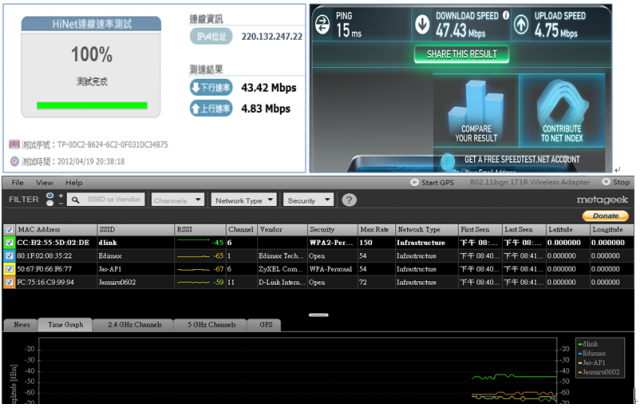Open the Help menu
640x408 pixels.
point(74,182)
